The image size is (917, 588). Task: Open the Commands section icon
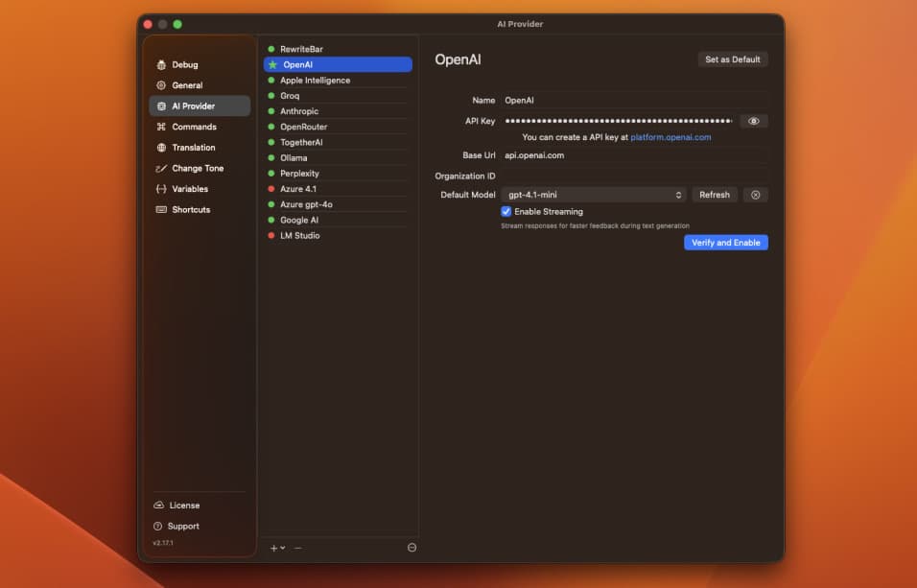[161, 127]
